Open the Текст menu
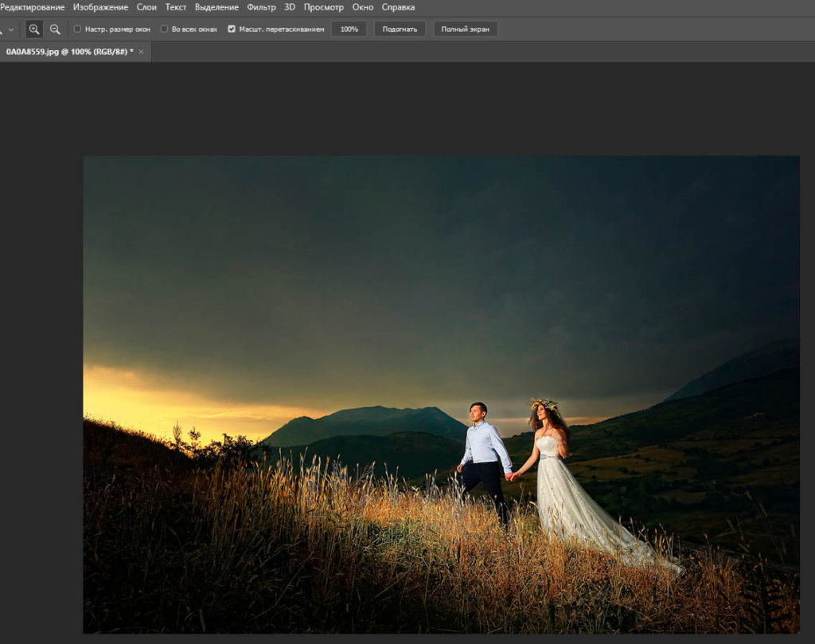Viewport: 815px width, 644px height. point(176,7)
